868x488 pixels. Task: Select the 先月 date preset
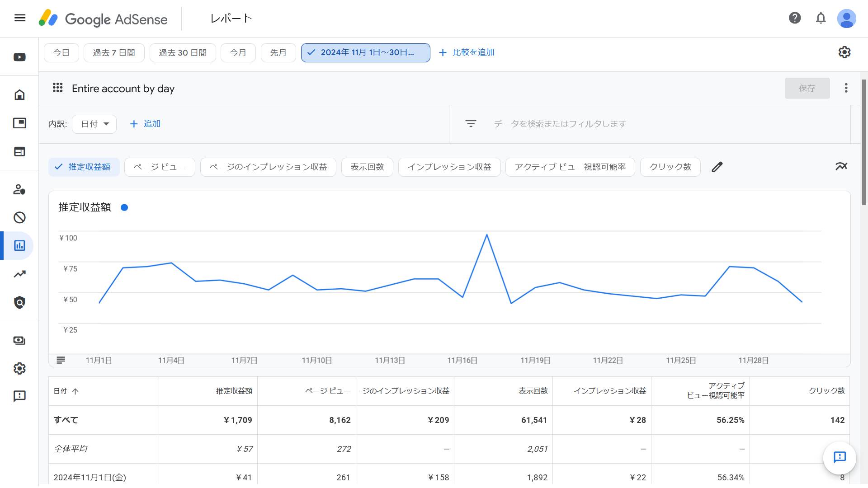[x=278, y=53]
